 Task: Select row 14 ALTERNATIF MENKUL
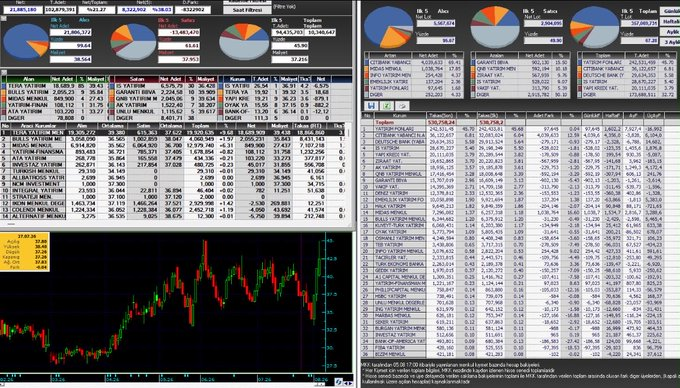tap(173, 216)
